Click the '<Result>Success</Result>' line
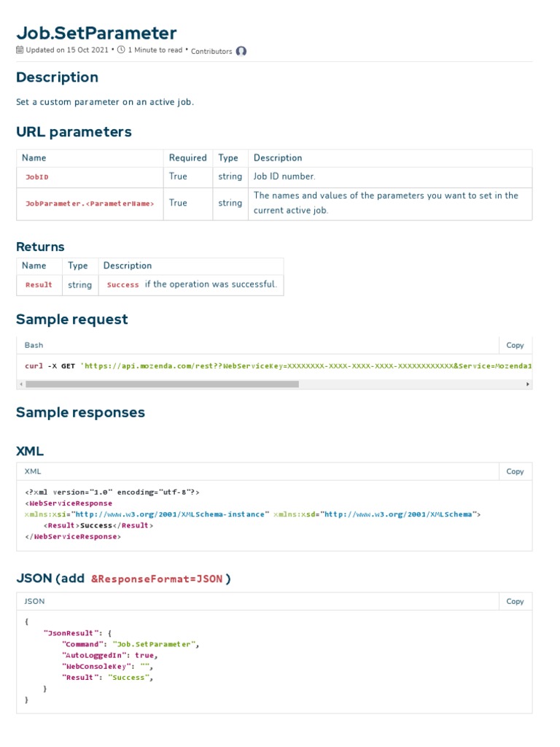This screenshot has width=560, height=747. 98,525
